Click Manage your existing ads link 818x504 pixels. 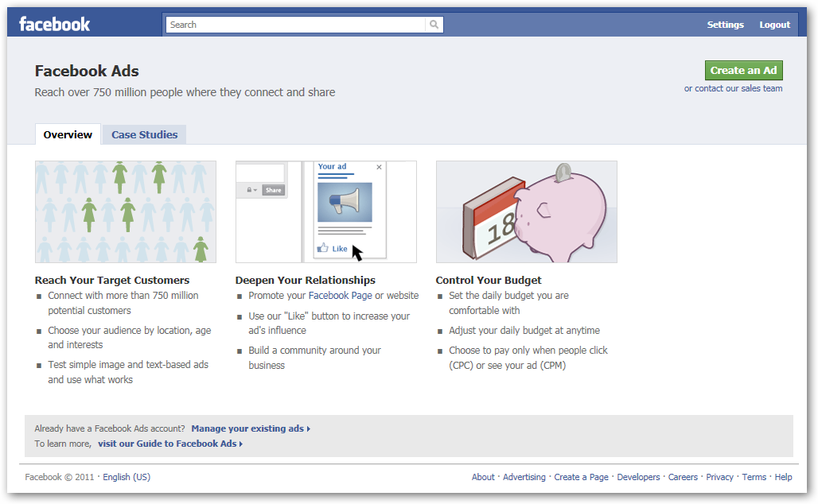tap(251, 428)
